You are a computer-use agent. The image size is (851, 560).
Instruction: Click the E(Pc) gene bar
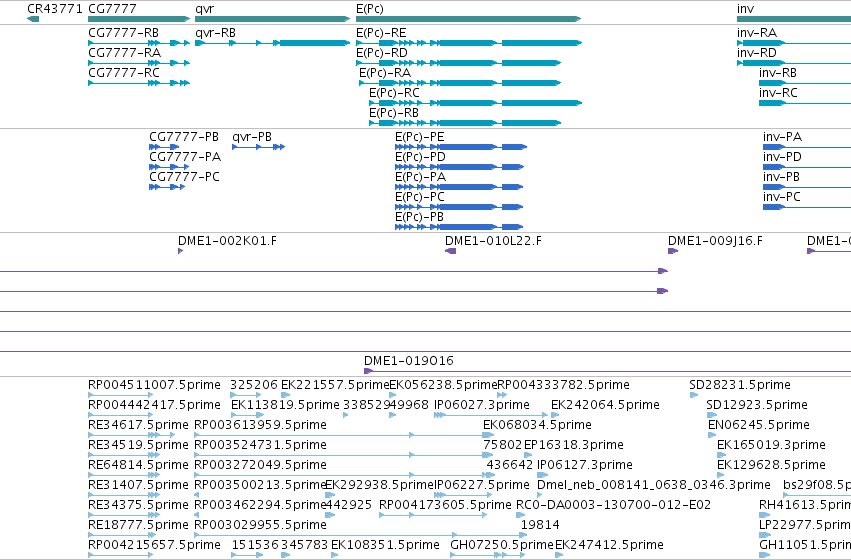[x=468, y=19]
